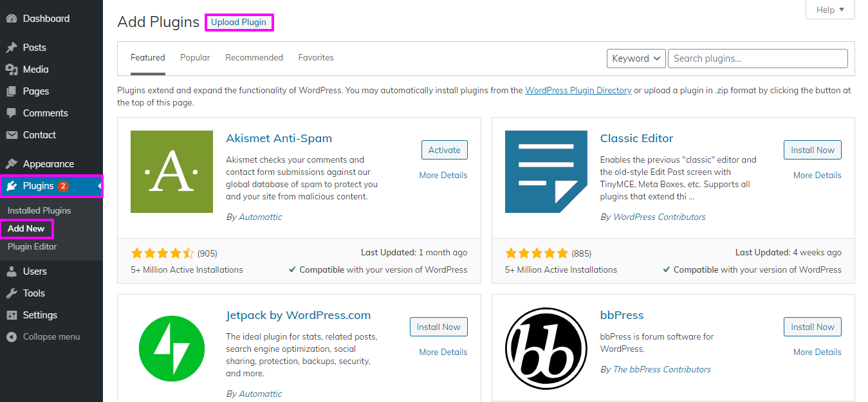Collapse the admin sidebar menu
868x402 pixels.
(x=44, y=337)
